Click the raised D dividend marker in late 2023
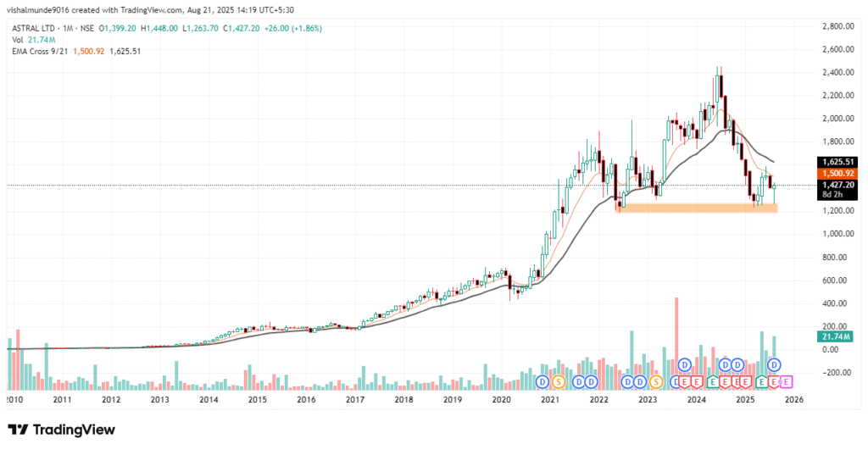 tap(685, 364)
